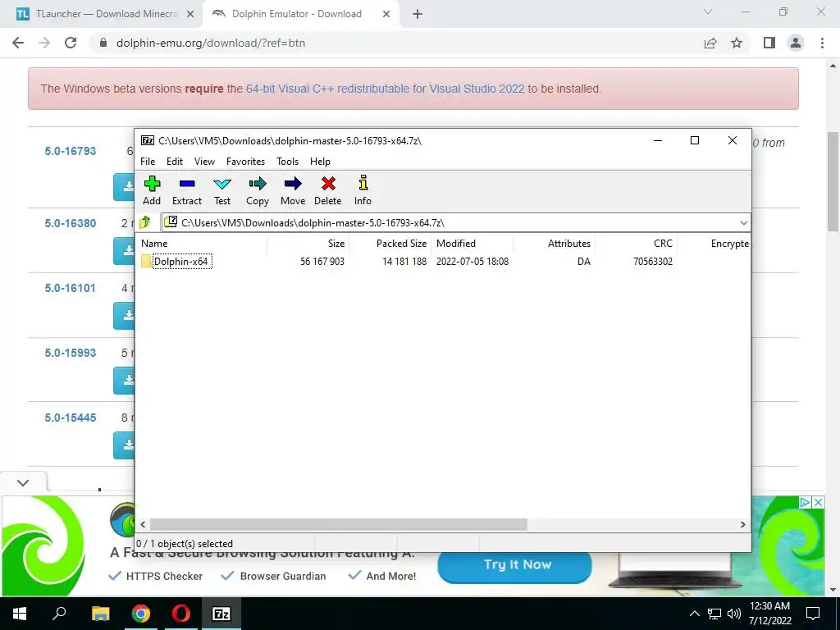Screen dimensions: 840x630
Task: Reload the Dolphin download page
Action: click(x=71, y=43)
